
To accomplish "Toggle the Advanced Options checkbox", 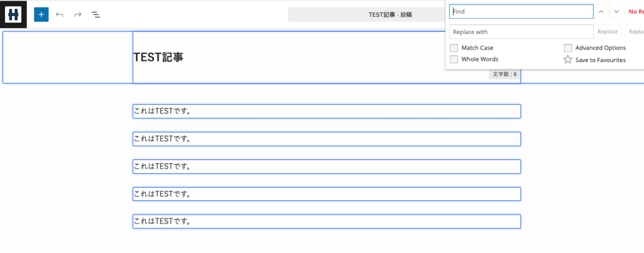I will 568,48.
